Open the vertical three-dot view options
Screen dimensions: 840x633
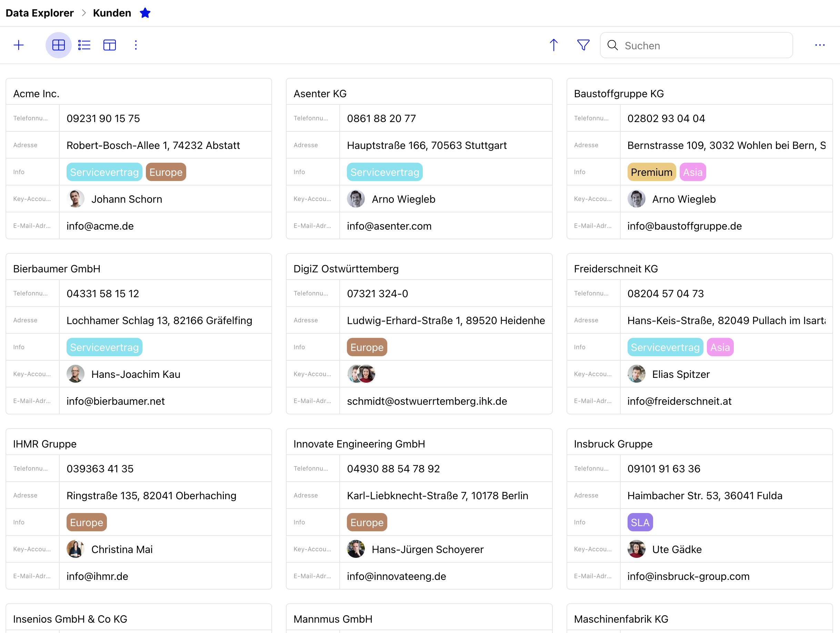click(136, 45)
